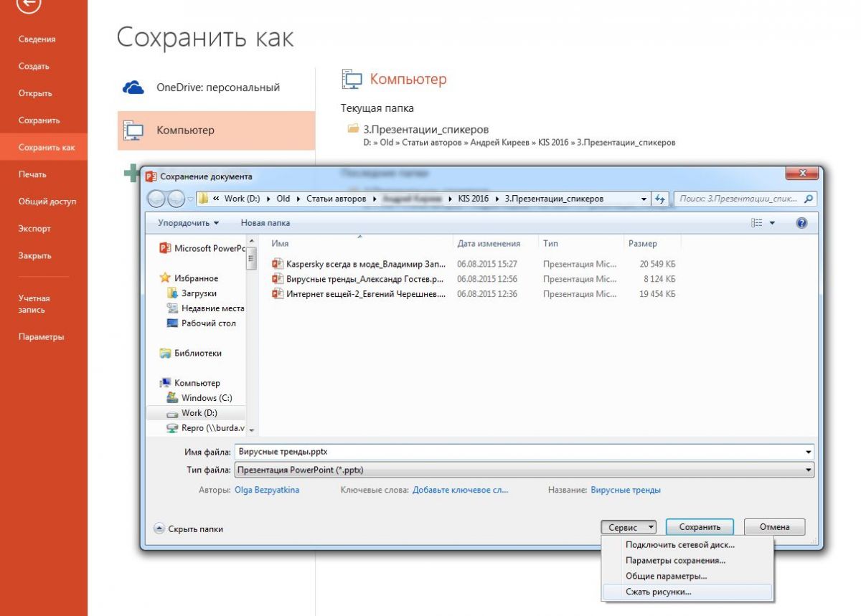Select file Интернет вещей-2_Евгений Черешнев
The width and height of the screenshot is (861, 616).
click(366, 294)
